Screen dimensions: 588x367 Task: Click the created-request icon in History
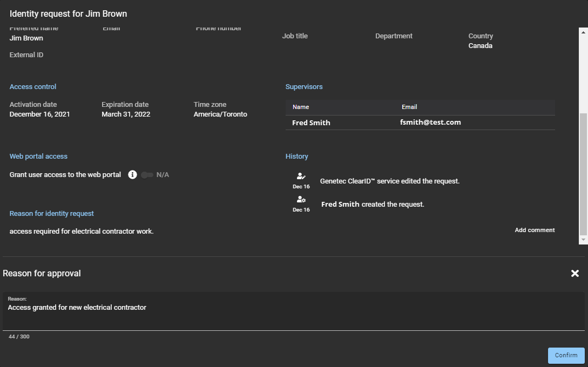point(301,200)
